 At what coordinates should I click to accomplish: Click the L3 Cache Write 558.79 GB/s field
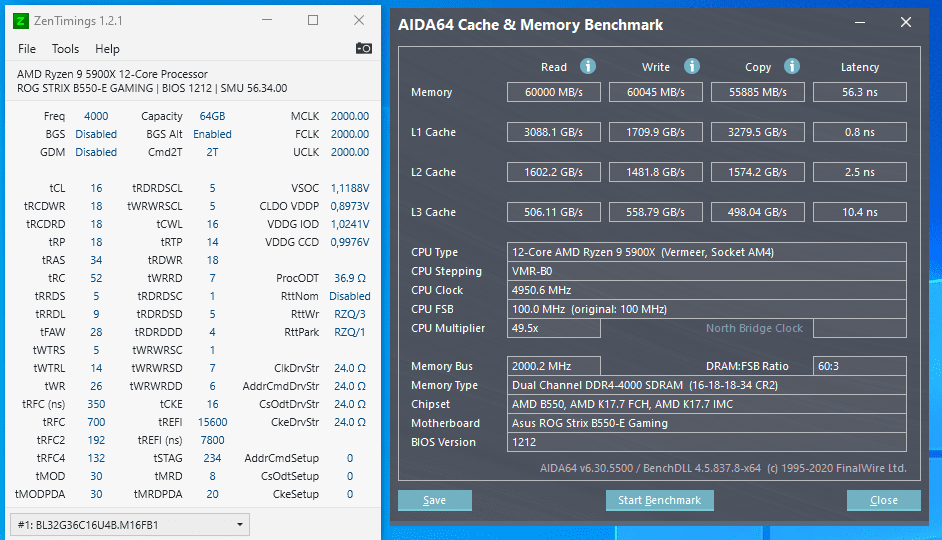655,212
